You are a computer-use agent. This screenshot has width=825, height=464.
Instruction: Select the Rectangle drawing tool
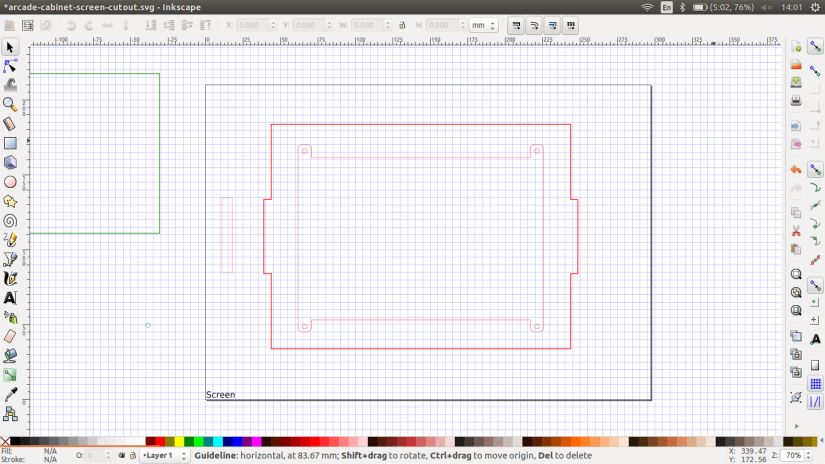pyautogui.click(x=10, y=143)
